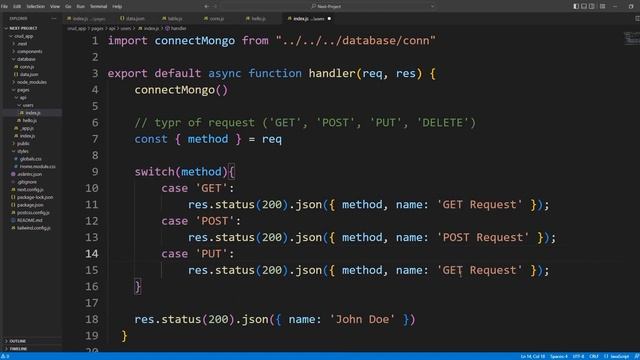Open the warnings and errors status indicator

[5, 356]
